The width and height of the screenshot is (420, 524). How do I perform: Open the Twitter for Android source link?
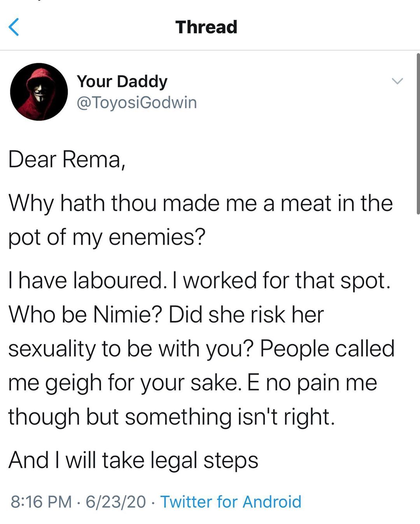coord(231,501)
